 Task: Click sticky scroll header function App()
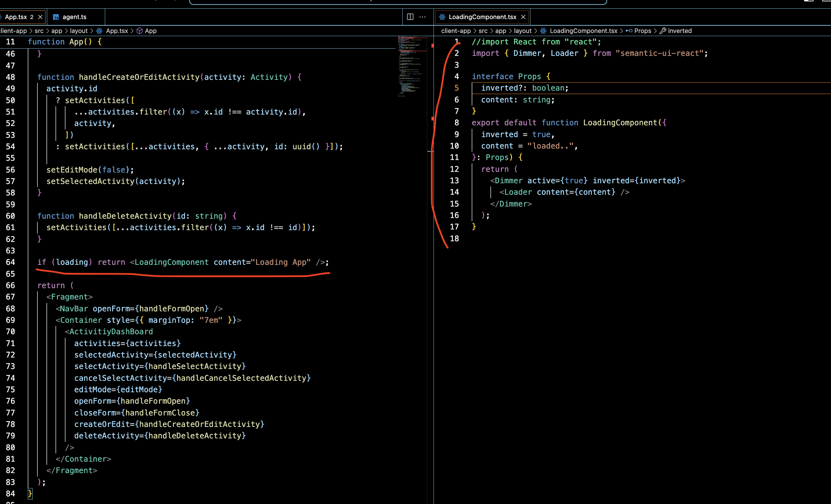tap(65, 42)
